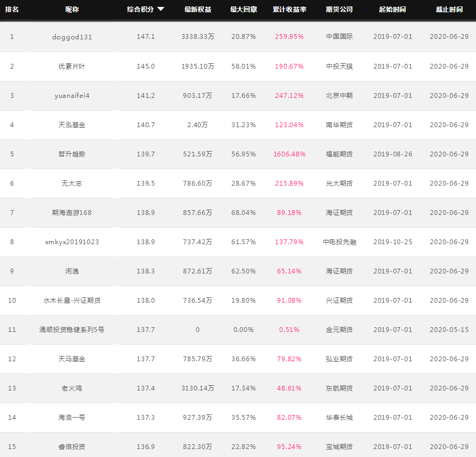Open nickname 优素片叶
476x457 pixels.
tap(72, 66)
